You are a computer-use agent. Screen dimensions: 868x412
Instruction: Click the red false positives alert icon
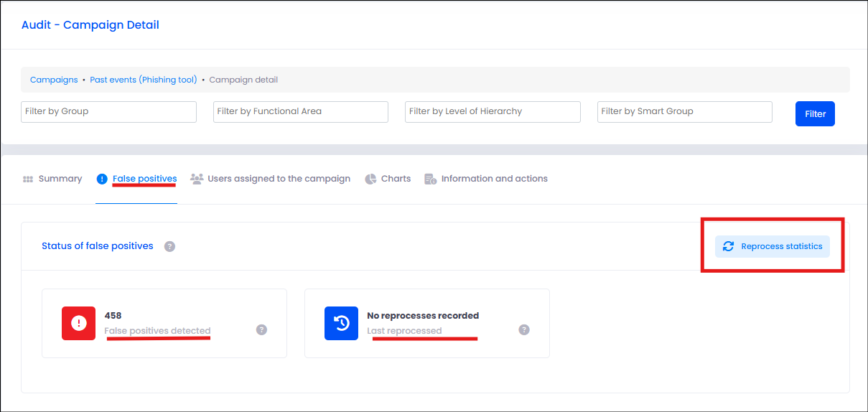coord(78,323)
